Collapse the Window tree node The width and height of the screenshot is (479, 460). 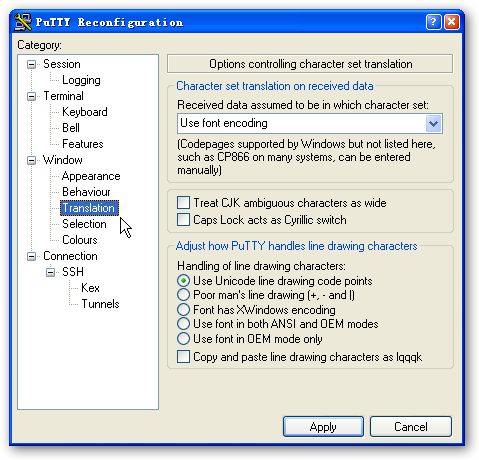point(31,160)
